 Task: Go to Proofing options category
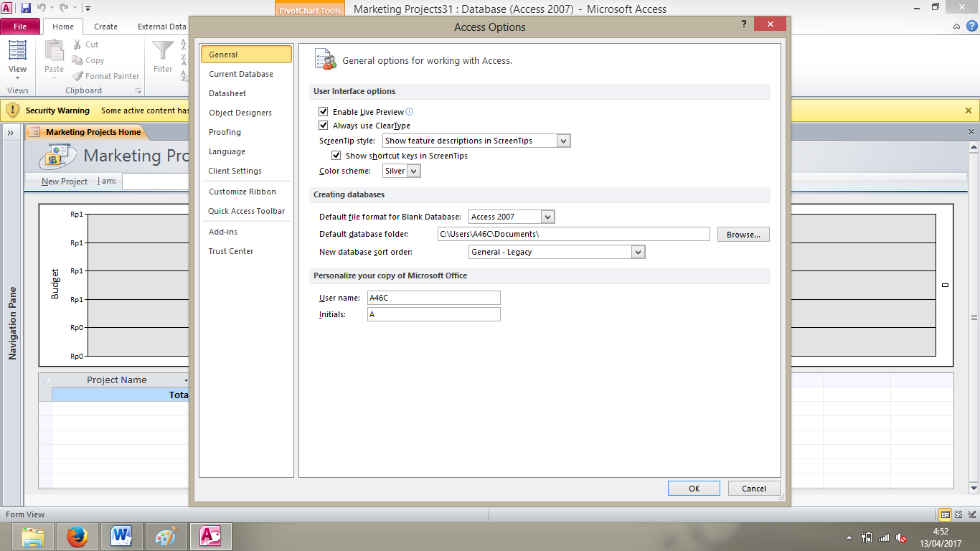225,132
